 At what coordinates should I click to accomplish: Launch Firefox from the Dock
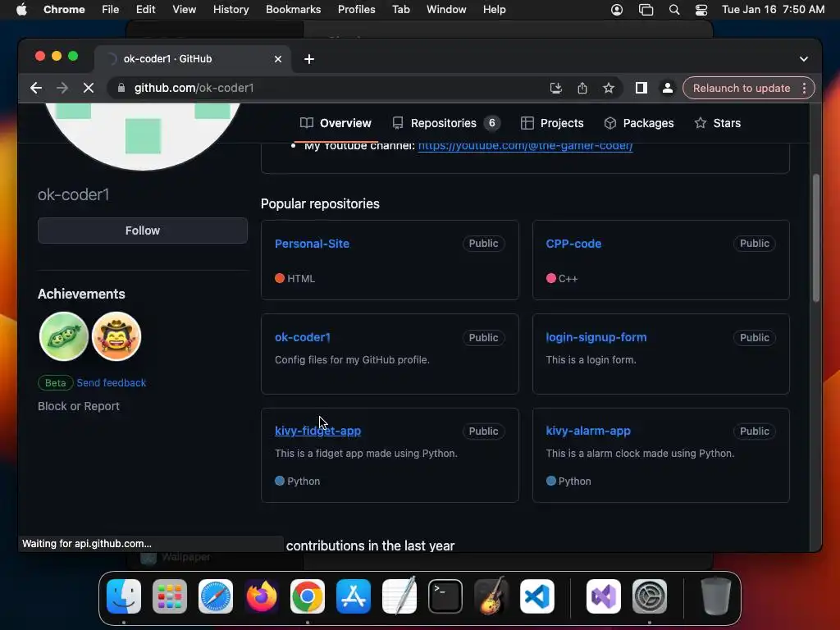coord(262,596)
